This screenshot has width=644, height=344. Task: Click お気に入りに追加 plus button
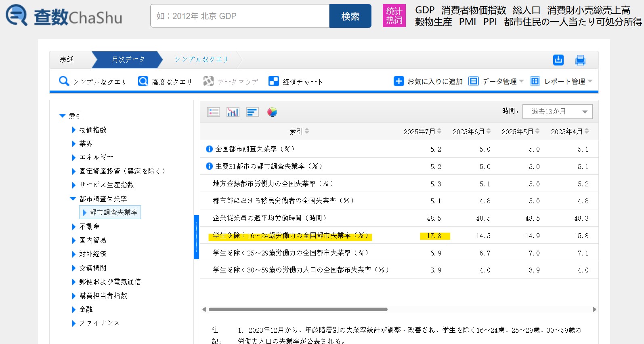coord(399,81)
